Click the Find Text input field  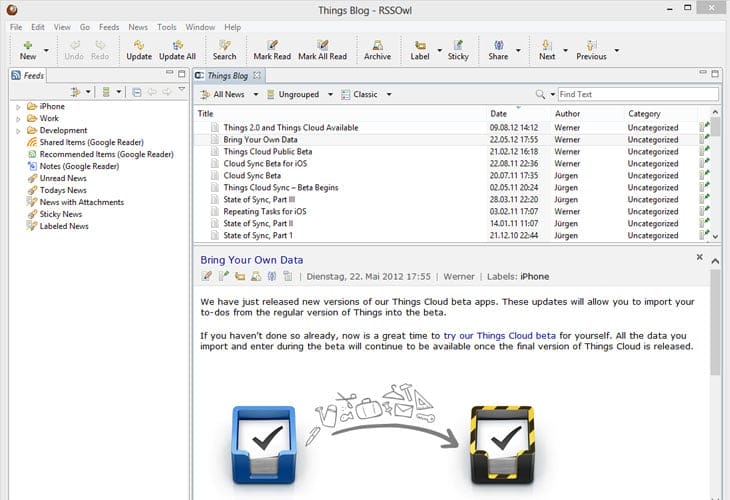638,94
